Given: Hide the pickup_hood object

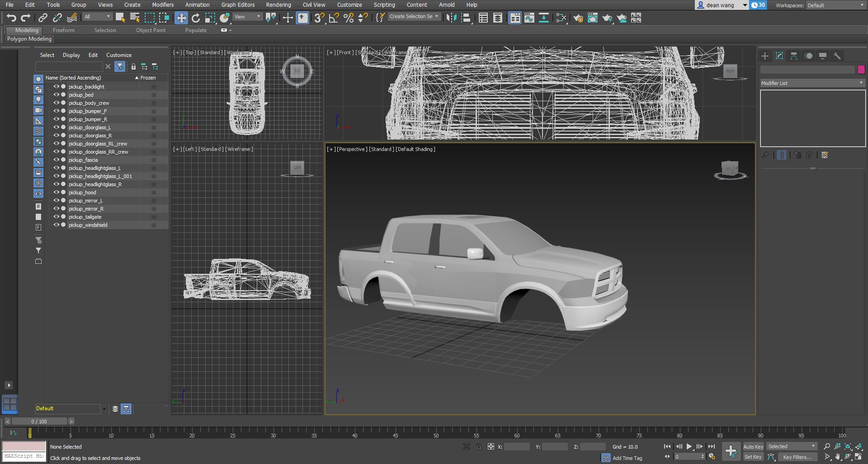Looking at the screenshot, I should 57,192.
